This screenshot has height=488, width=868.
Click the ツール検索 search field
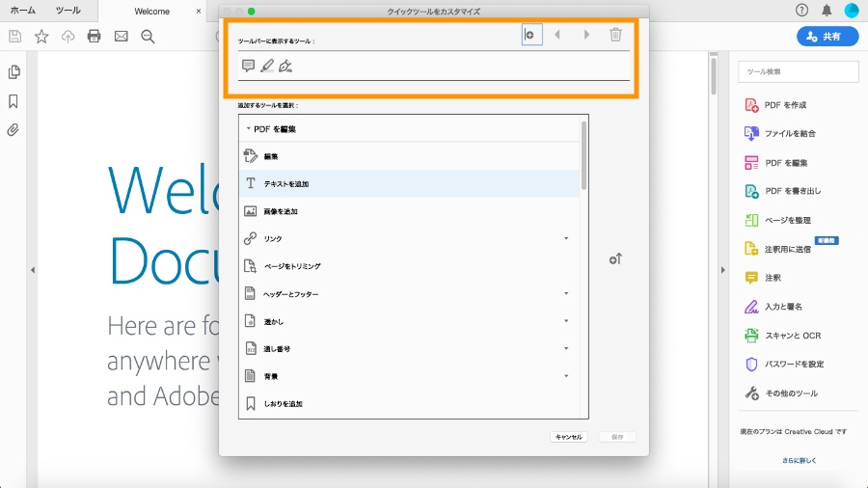(x=799, y=72)
